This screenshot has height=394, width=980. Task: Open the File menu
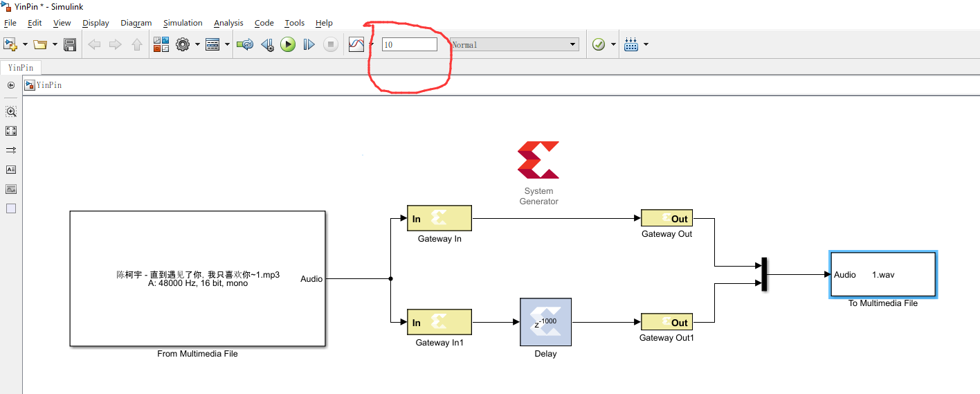tap(10, 23)
